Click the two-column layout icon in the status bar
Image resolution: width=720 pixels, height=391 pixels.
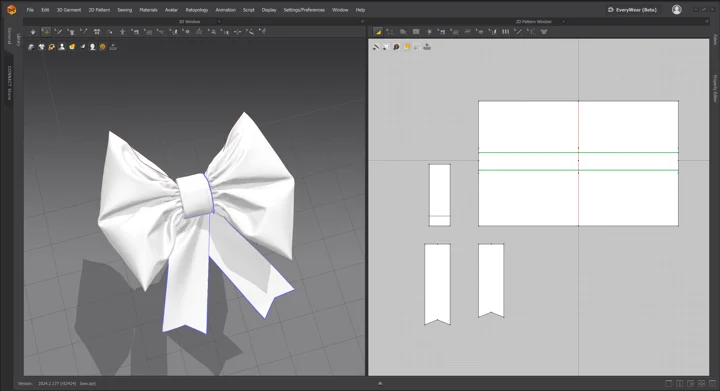tap(680, 383)
